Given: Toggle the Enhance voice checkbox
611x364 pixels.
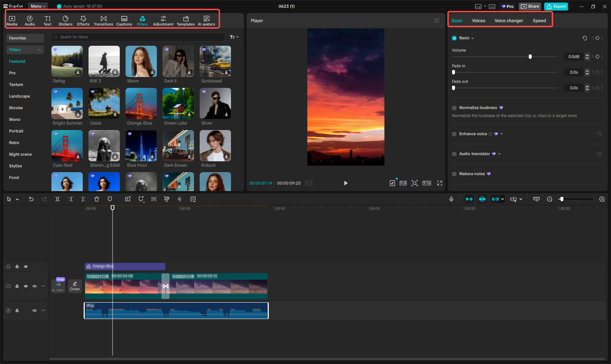Looking at the screenshot, I should coord(454,134).
